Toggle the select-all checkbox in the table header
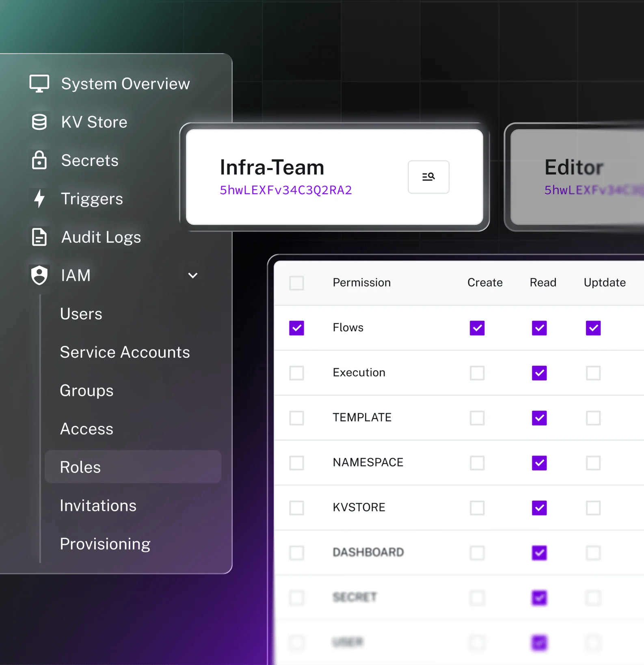 296,283
